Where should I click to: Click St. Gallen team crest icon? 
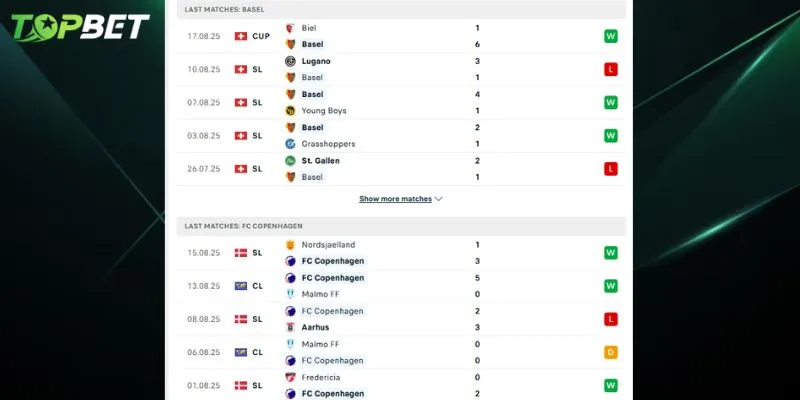point(290,160)
